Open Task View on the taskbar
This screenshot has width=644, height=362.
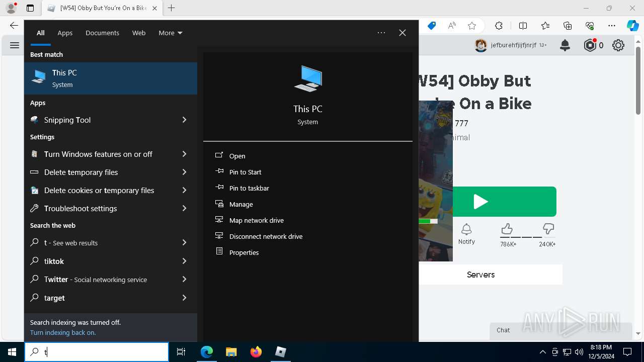click(181, 352)
